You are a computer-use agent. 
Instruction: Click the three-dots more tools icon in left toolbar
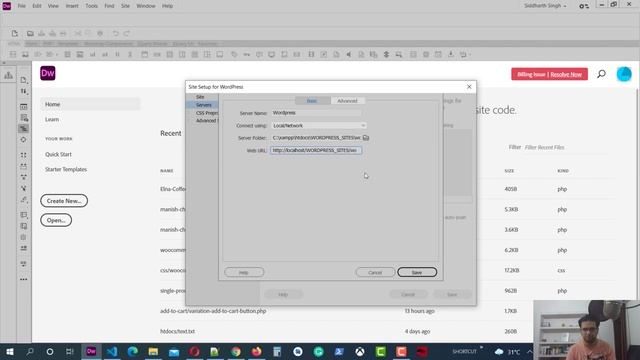(24, 280)
